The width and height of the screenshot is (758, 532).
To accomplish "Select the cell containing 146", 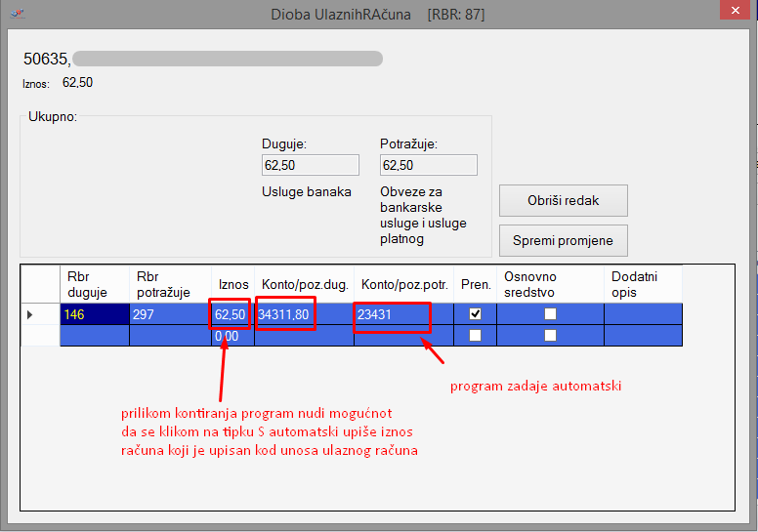I will (94, 314).
